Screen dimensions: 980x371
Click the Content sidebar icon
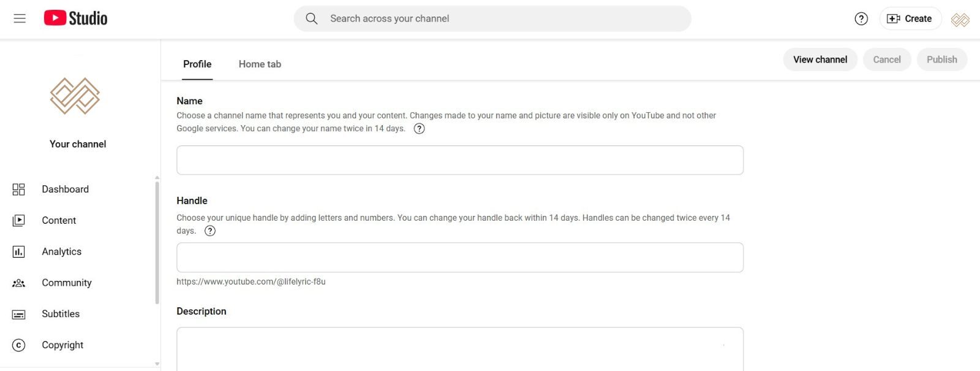(19, 220)
